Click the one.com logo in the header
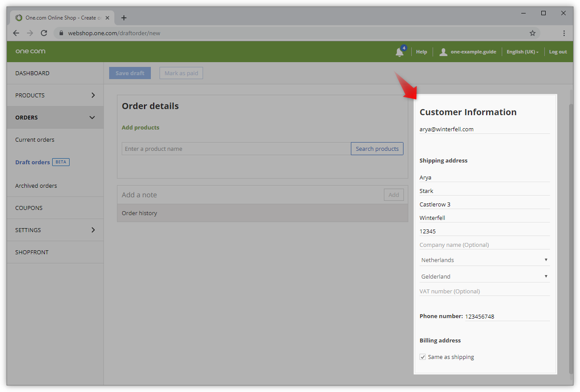The width and height of the screenshot is (580, 392). coord(30,51)
